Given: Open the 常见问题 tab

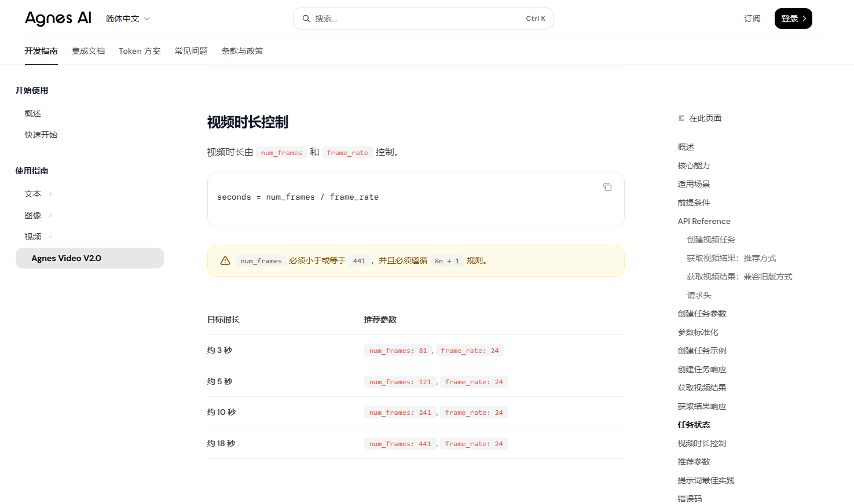Looking at the screenshot, I should coord(191,51).
